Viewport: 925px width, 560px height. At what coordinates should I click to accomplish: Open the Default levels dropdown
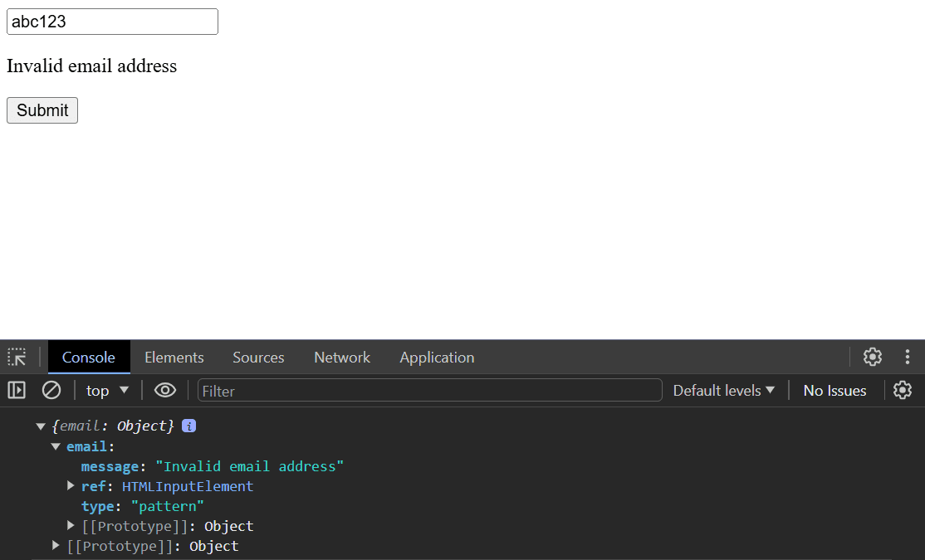[x=723, y=391]
